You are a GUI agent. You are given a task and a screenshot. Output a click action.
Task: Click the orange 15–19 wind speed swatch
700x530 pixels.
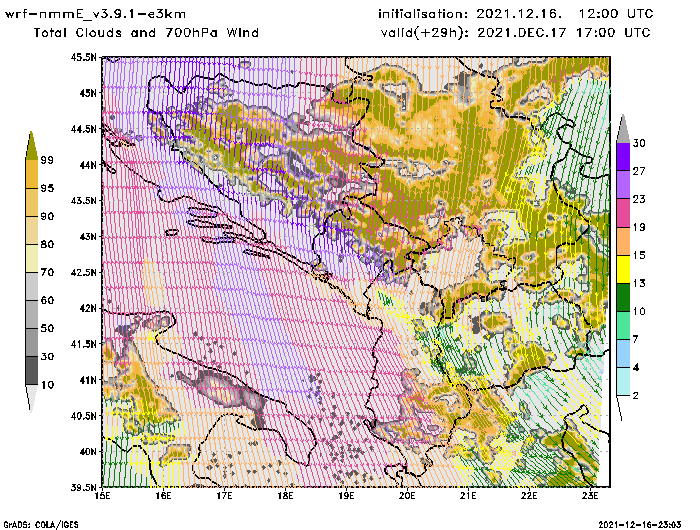coord(623,241)
